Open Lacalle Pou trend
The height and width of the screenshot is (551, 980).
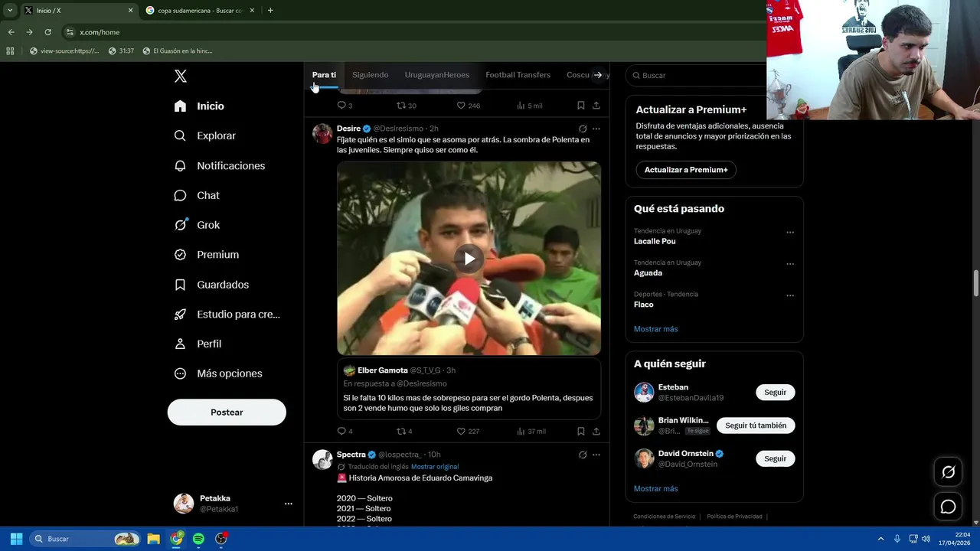tap(655, 241)
